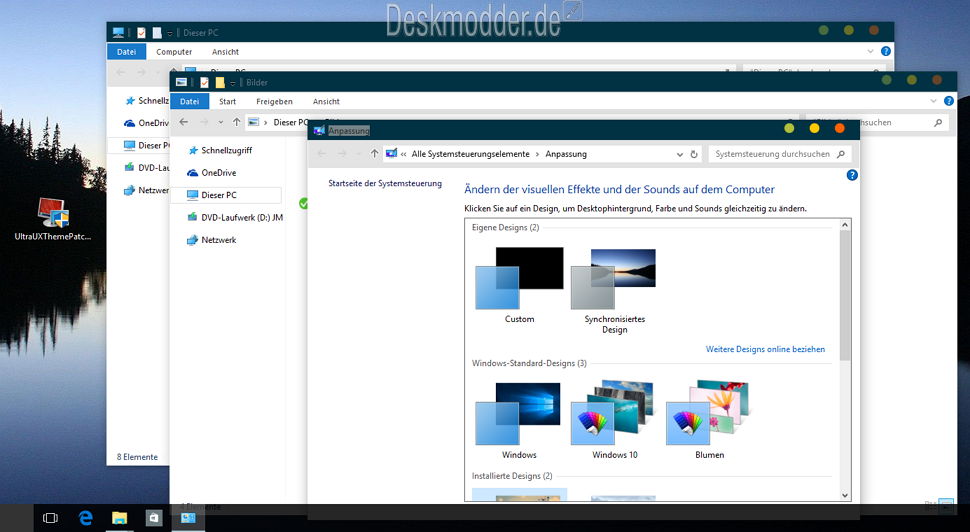The height and width of the screenshot is (532, 970).
Task: Click the OneDrive cloud icon in Bilder window
Action: [x=193, y=173]
